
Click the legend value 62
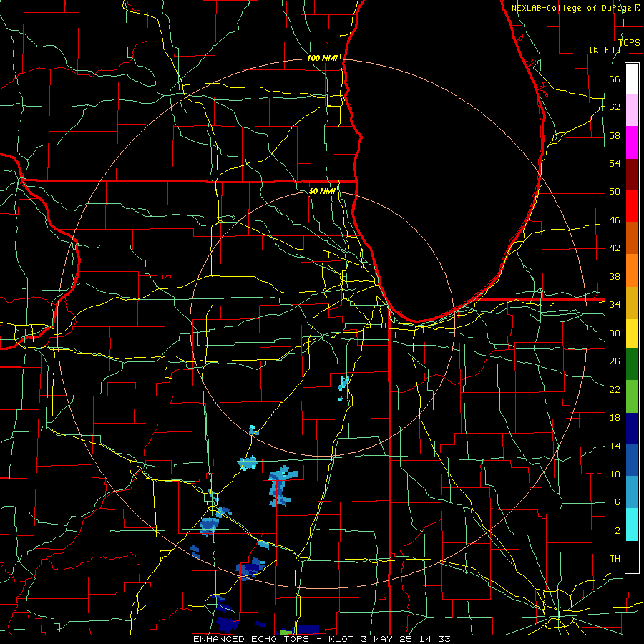615,107
